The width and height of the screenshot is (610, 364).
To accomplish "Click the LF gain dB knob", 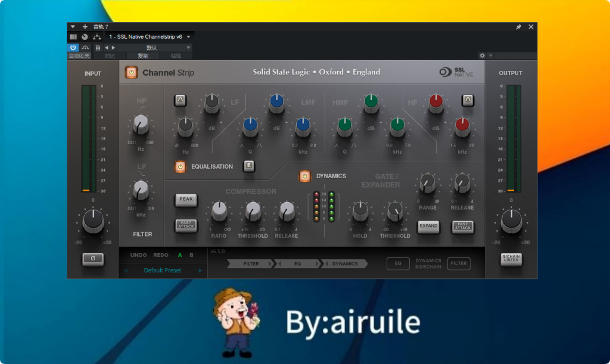I will point(211,103).
